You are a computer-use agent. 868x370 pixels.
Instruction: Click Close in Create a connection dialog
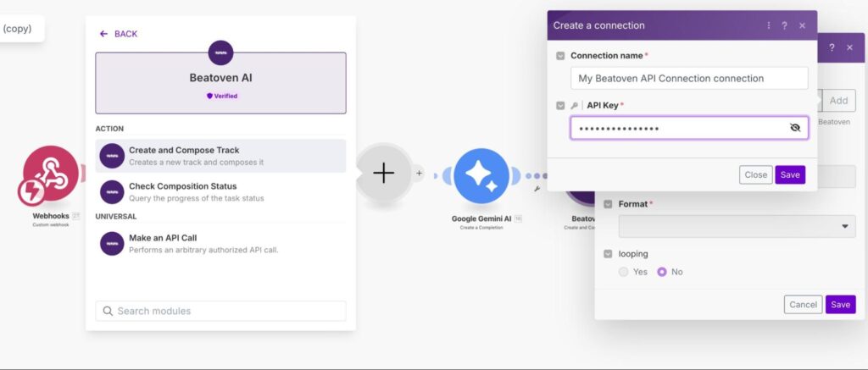point(755,174)
